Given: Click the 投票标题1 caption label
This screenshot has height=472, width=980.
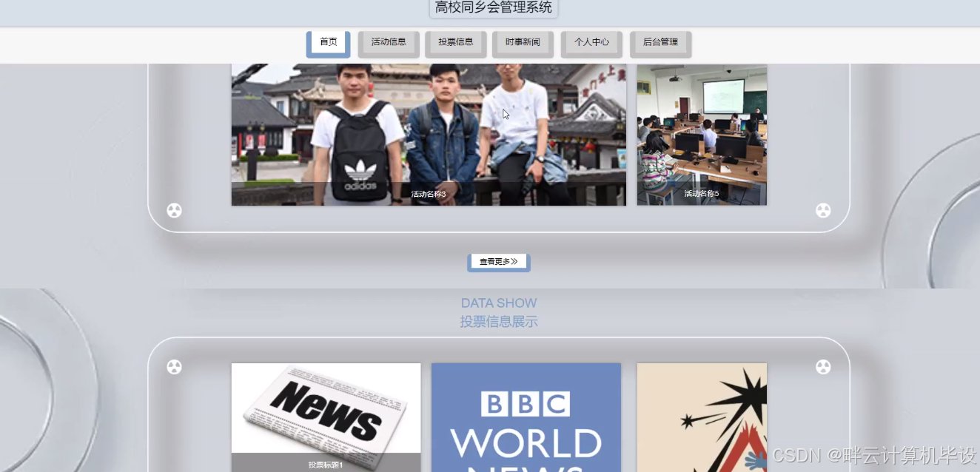Looking at the screenshot, I should click(326, 465).
